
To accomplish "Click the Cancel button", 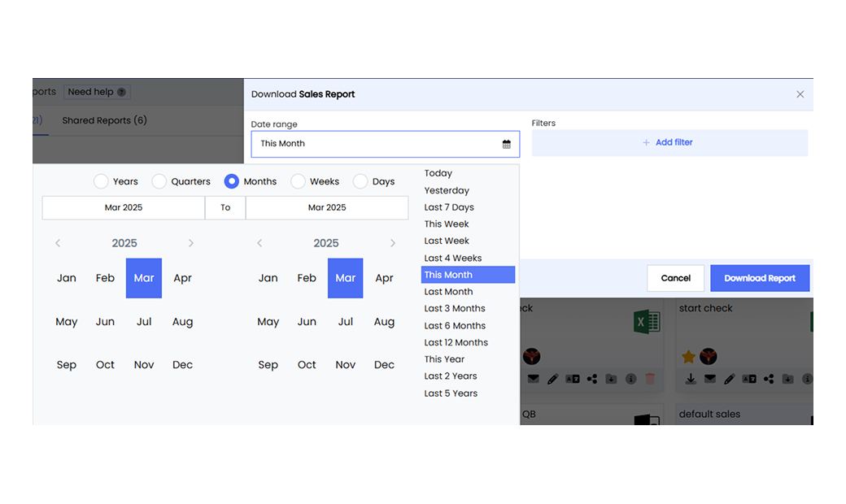I will tap(675, 278).
